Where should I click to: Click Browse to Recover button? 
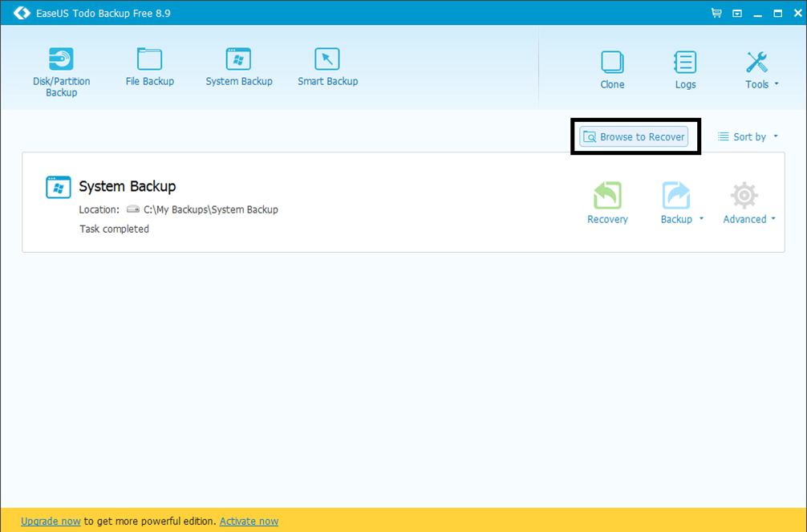pyautogui.click(x=634, y=137)
